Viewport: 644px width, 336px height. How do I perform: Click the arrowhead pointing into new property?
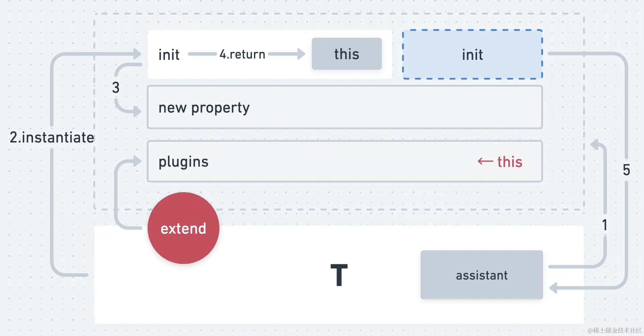point(137,111)
